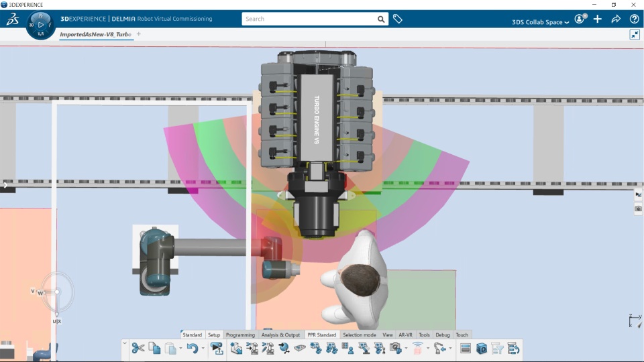Open the Help question mark icon
The width and height of the screenshot is (644, 362).
coord(634,19)
